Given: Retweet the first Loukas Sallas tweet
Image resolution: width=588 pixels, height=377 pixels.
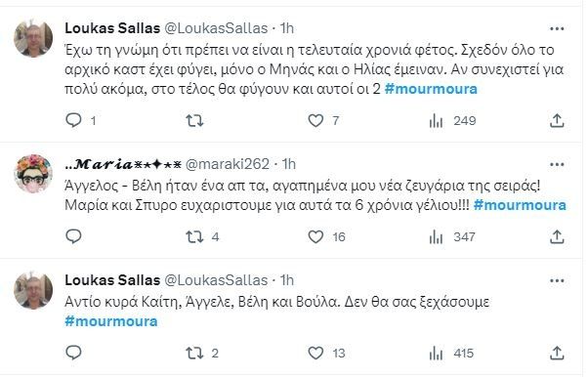Looking at the screenshot, I should pyautogui.click(x=194, y=120).
